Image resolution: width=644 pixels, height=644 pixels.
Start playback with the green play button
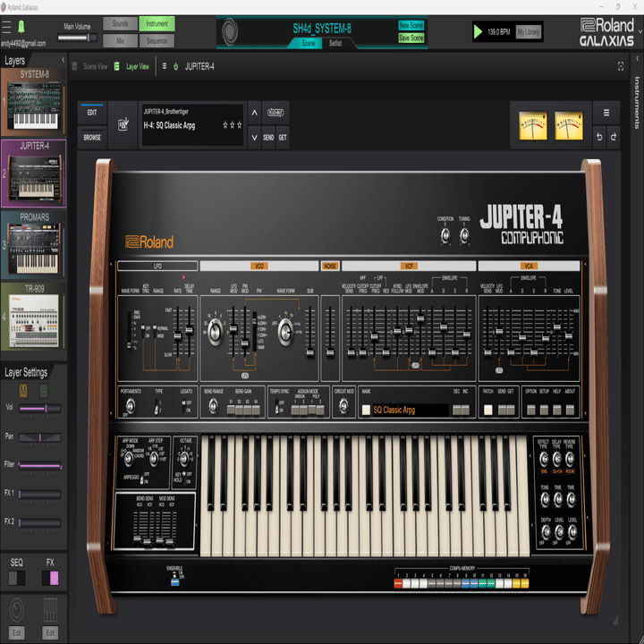click(478, 31)
